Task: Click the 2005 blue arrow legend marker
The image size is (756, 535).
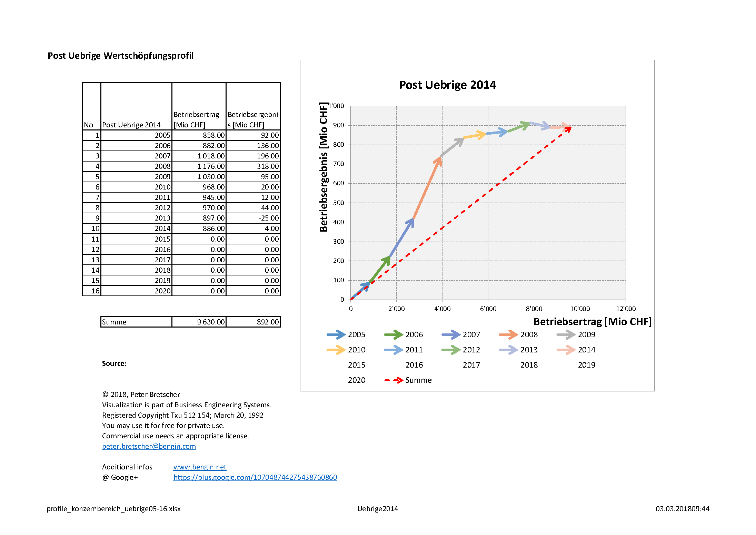Action: [x=336, y=334]
